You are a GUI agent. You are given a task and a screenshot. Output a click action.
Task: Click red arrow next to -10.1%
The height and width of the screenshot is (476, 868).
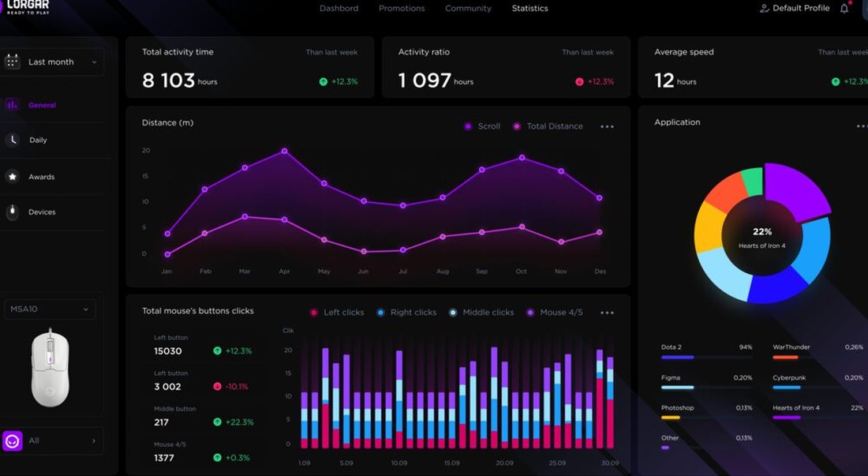(217, 386)
